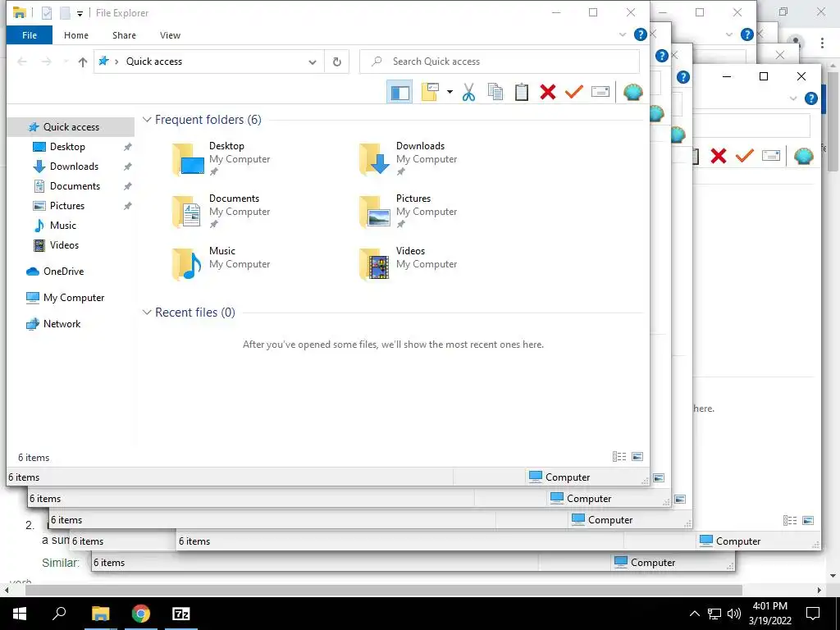Select the Desktop folder in Frequent folders
This screenshot has width=840, height=630.
pos(222,158)
